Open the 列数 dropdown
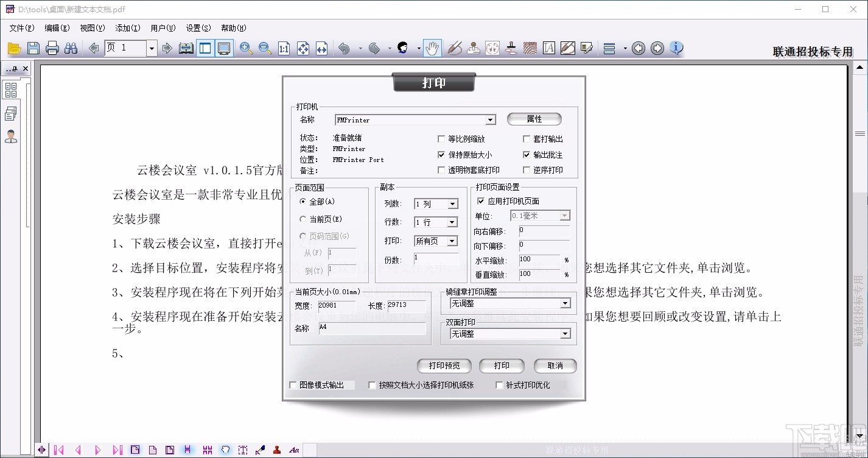Image resolution: width=868 pixels, height=458 pixels. pos(452,204)
